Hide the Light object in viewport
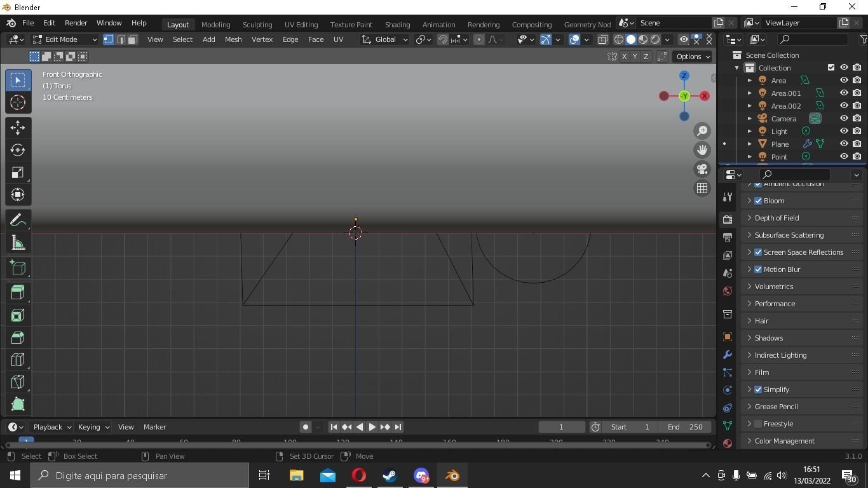This screenshot has width=868, height=488. 844,131
